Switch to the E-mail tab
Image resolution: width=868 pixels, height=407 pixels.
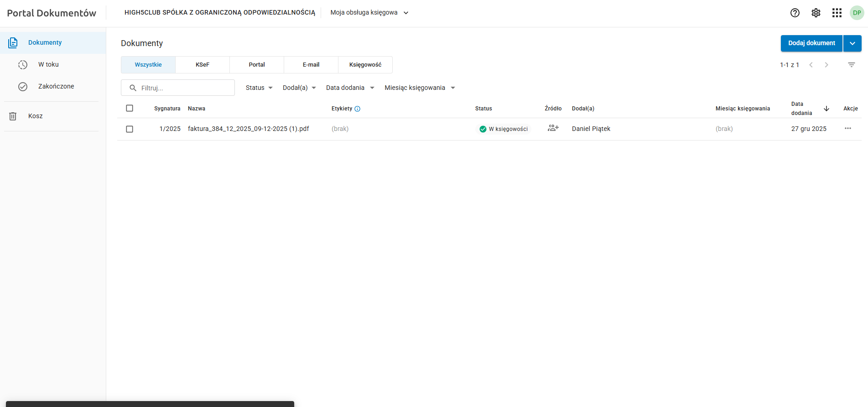click(311, 65)
